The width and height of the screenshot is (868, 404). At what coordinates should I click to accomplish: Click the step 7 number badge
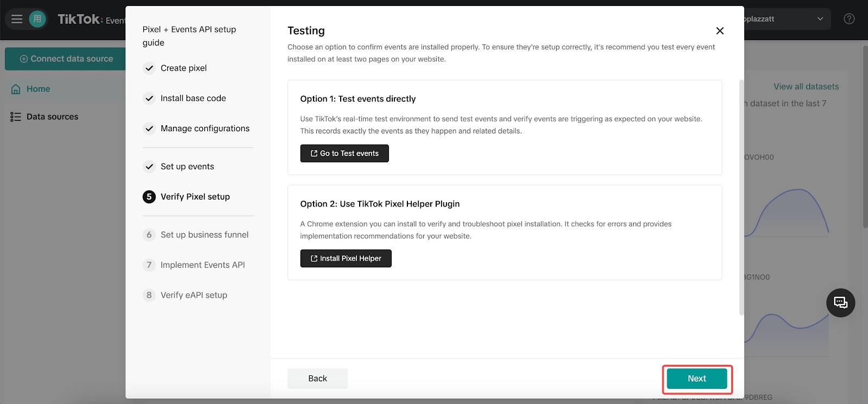[149, 265]
